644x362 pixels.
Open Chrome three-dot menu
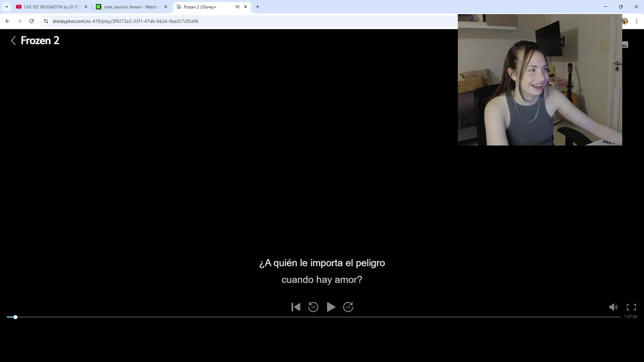(x=636, y=21)
